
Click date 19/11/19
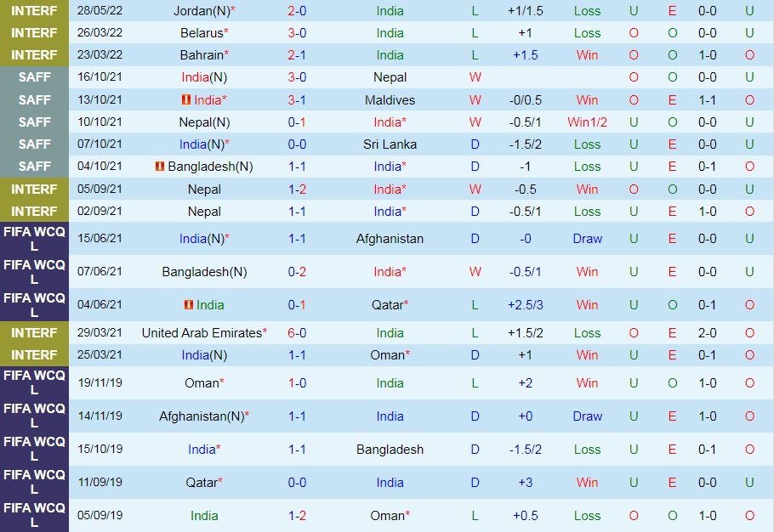coord(100,382)
